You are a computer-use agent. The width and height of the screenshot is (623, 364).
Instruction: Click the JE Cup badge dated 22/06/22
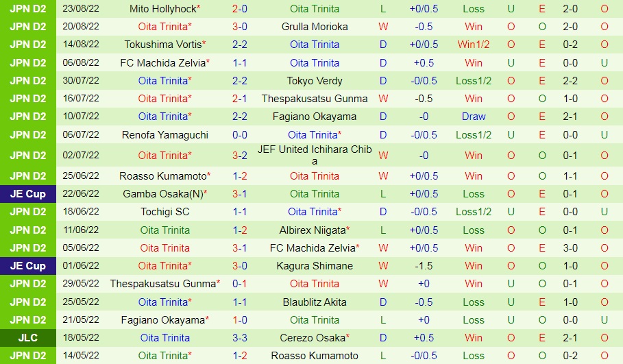pos(27,194)
